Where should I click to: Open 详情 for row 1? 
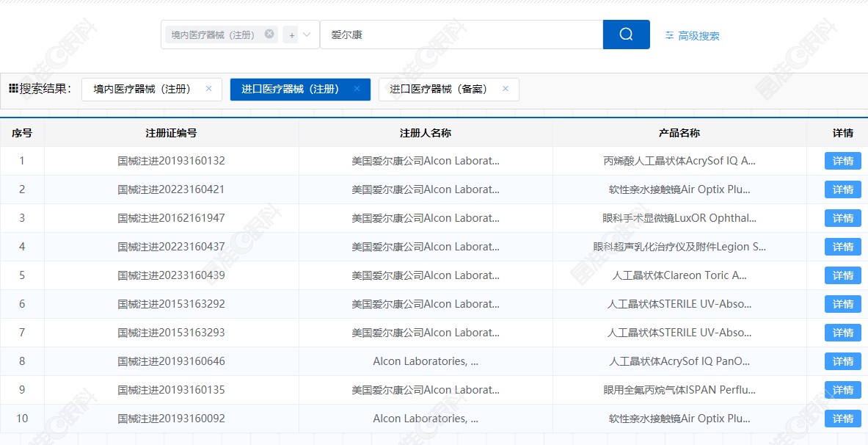842,161
